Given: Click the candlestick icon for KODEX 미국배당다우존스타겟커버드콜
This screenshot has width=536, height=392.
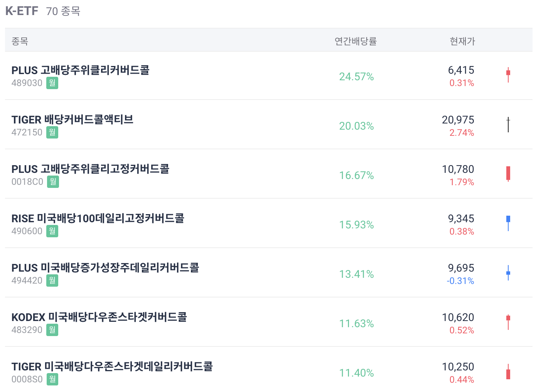Looking at the screenshot, I should click(x=508, y=322).
